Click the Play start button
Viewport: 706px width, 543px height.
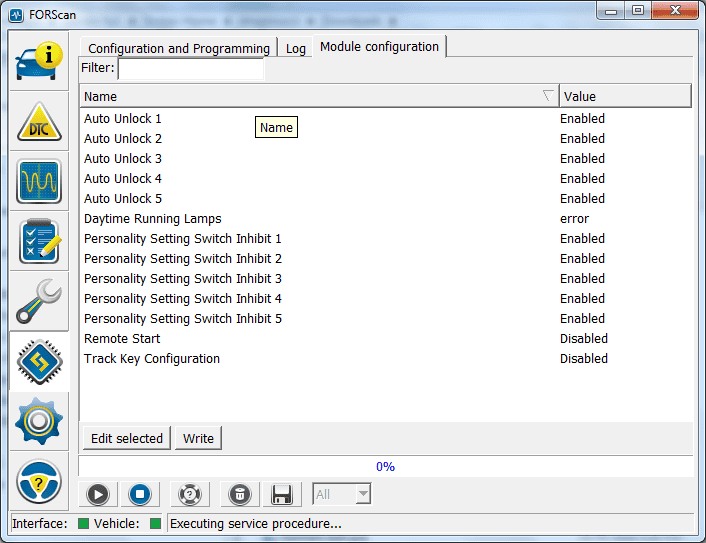pos(98,494)
